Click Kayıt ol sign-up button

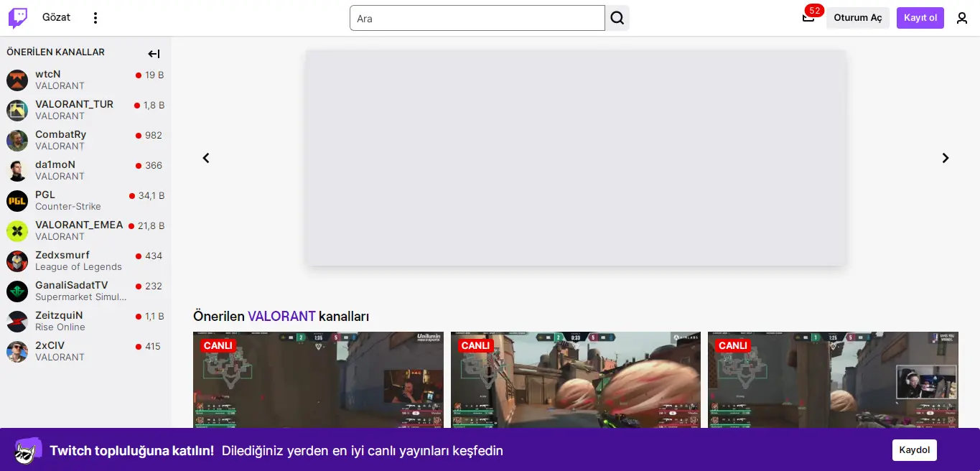point(920,18)
